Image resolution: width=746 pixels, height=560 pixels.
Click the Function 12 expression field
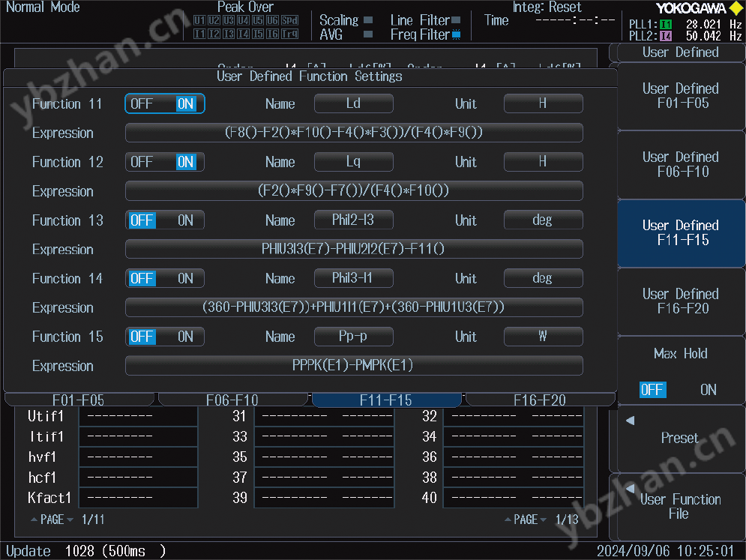pos(354,191)
